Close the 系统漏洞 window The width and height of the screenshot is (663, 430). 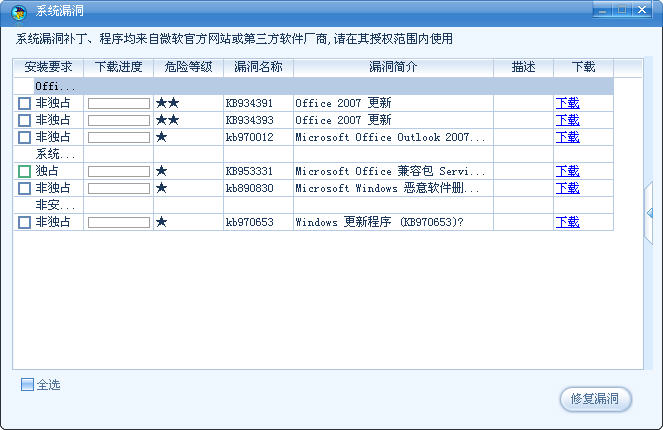click(x=642, y=10)
